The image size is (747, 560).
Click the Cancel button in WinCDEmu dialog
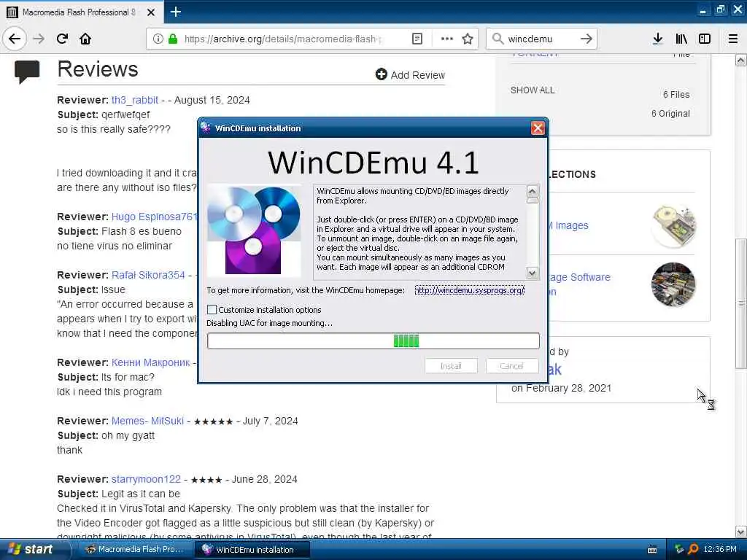tap(512, 366)
